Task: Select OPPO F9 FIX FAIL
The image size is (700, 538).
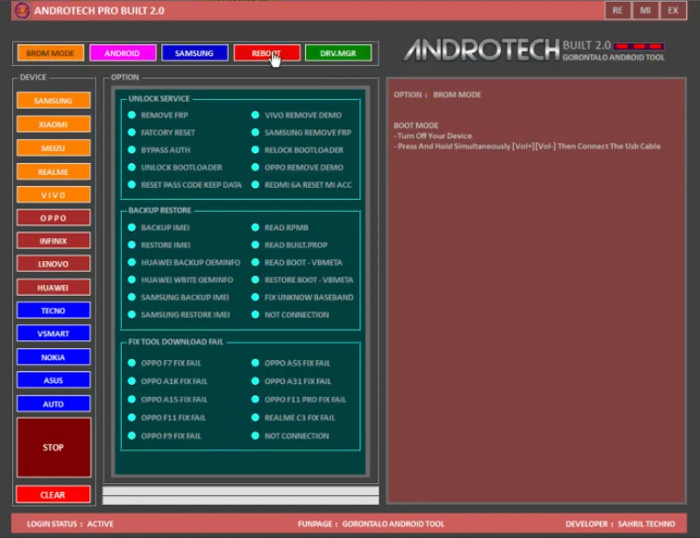Action: (x=165, y=436)
